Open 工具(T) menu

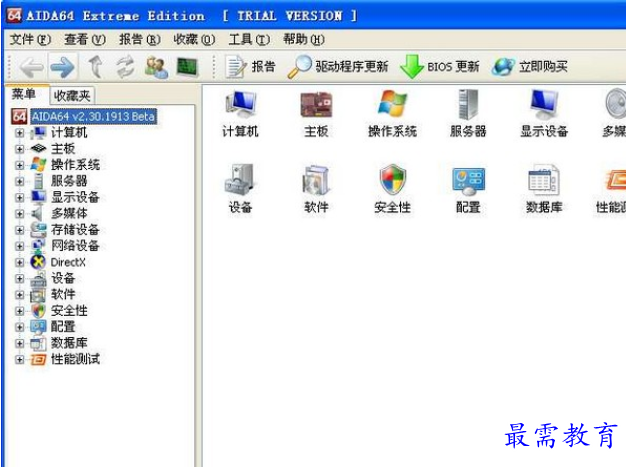[249, 40]
